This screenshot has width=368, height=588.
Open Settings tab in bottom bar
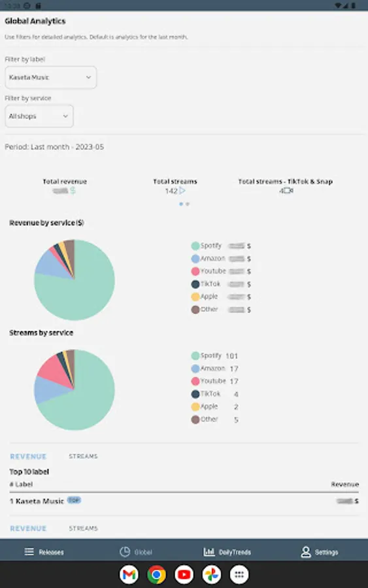point(319,552)
